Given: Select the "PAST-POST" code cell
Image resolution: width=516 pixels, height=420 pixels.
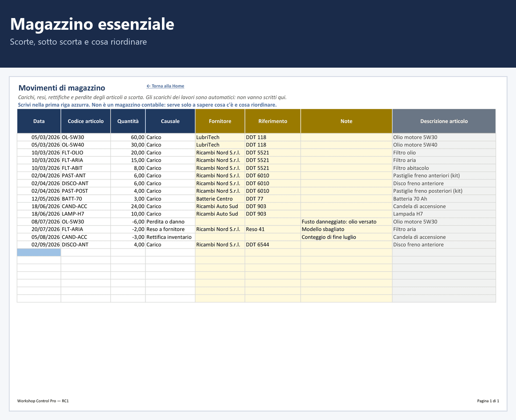Looking at the screenshot, I should (x=86, y=191).
